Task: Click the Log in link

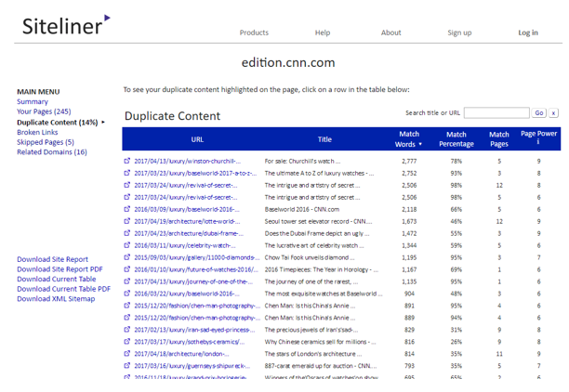Action: 528,33
